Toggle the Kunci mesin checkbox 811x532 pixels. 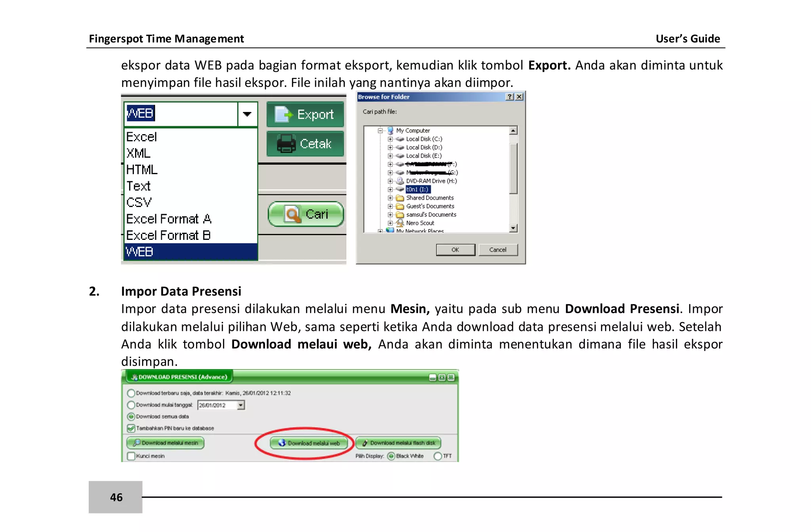pos(131,456)
